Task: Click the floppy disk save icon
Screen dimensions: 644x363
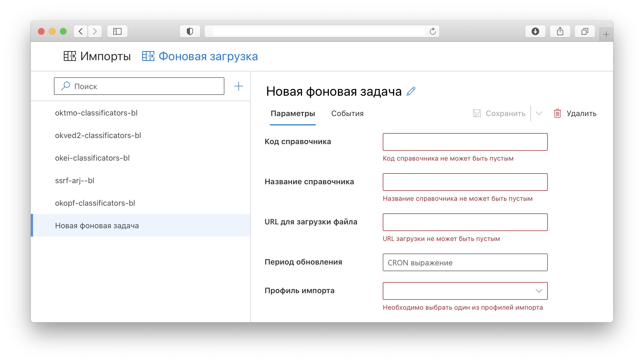Action: (x=477, y=113)
